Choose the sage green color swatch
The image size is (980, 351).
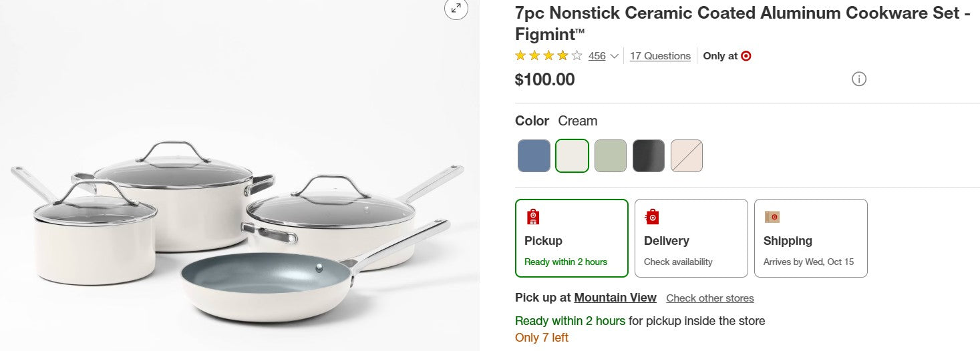pyautogui.click(x=611, y=155)
